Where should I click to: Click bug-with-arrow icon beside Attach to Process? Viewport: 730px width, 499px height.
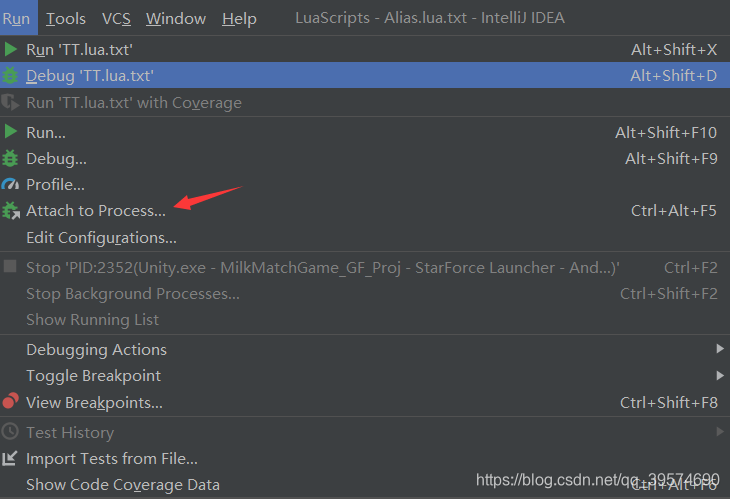pyautogui.click(x=11, y=210)
